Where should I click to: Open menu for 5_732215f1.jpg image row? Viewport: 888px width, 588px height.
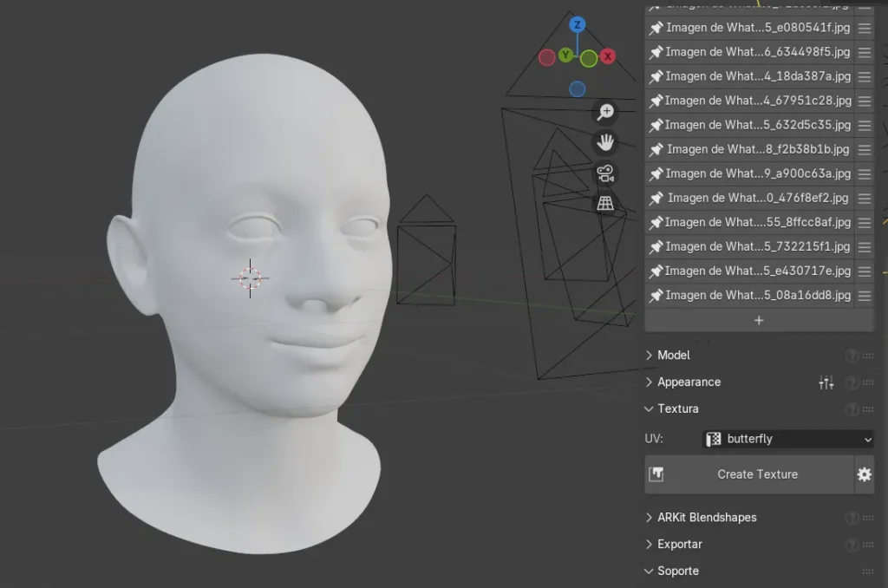click(x=864, y=246)
